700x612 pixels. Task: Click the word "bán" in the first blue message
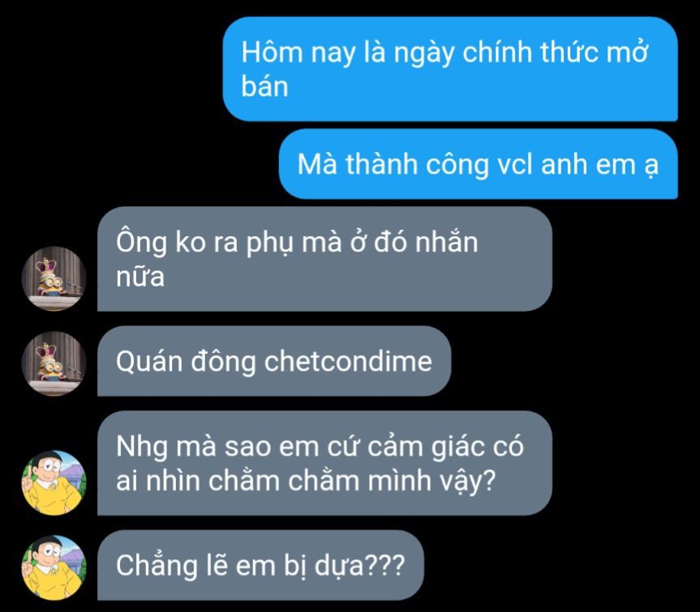pos(264,86)
